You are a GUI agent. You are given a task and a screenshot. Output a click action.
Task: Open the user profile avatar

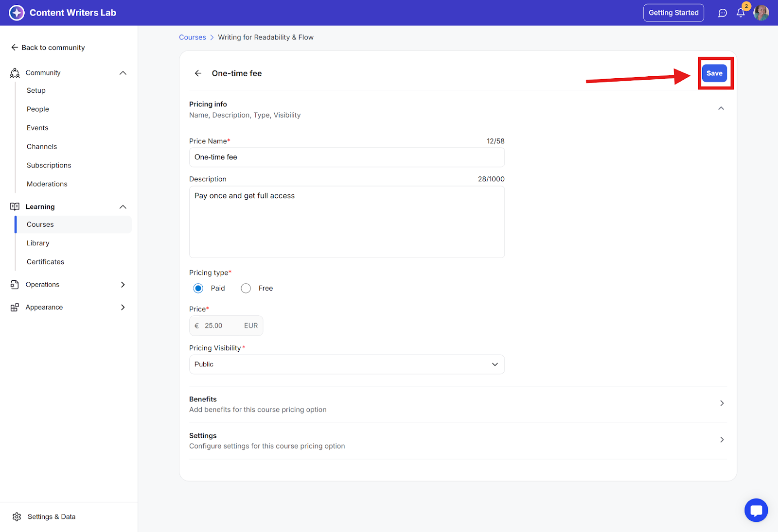tap(761, 13)
